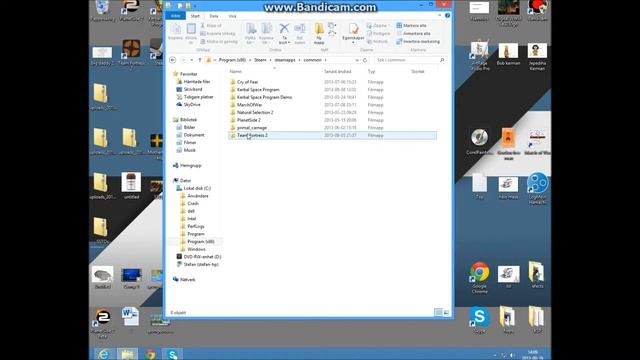Click Avmarkera alla in the ribbon
This screenshot has height=360, width=640.
(413, 33)
